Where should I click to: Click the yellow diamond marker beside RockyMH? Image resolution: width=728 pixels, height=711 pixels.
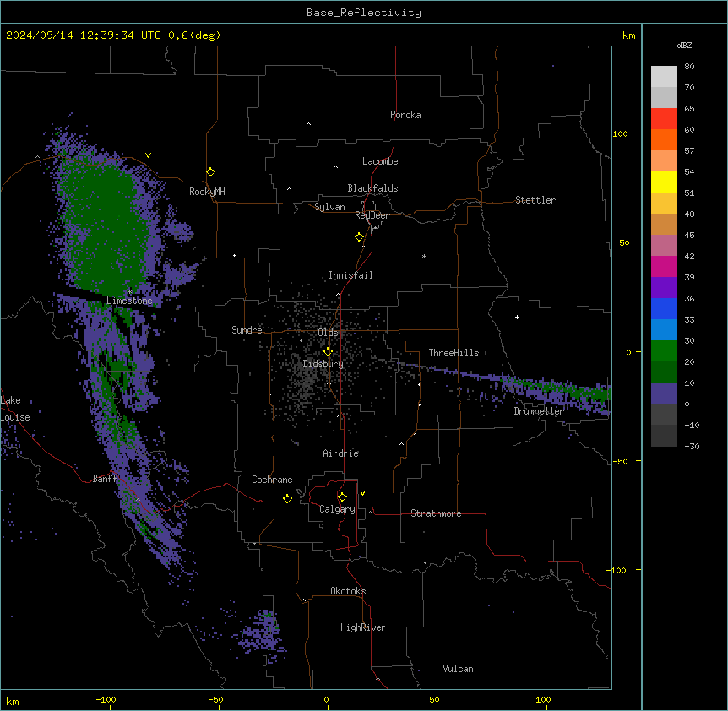(211, 172)
